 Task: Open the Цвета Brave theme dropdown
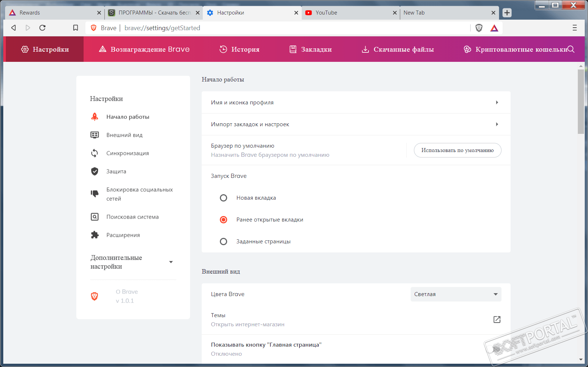tap(456, 294)
